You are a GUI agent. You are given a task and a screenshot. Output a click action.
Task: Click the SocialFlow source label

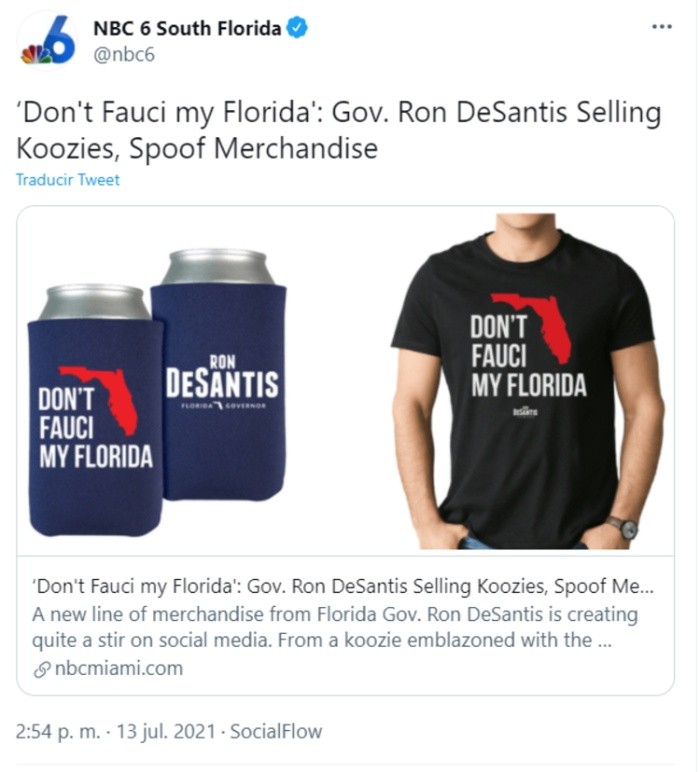[x=276, y=731]
